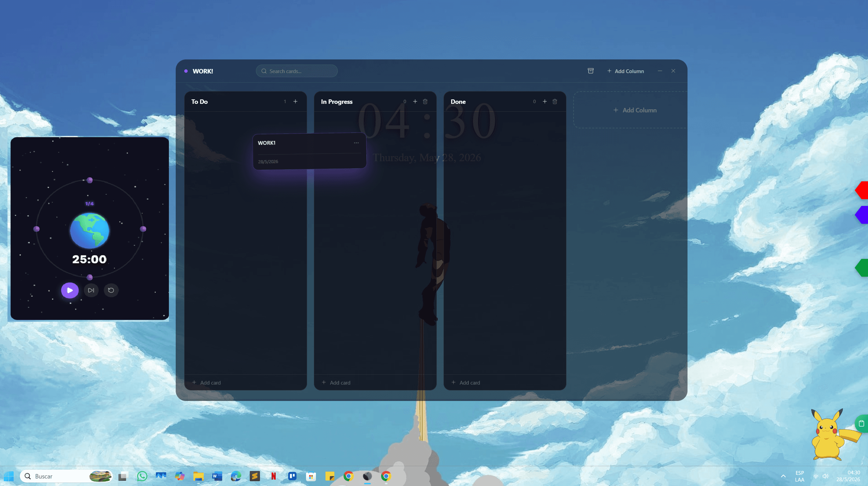868x486 pixels.
Task: Open Copilot from the taskbar
Action: click(179, 476)
